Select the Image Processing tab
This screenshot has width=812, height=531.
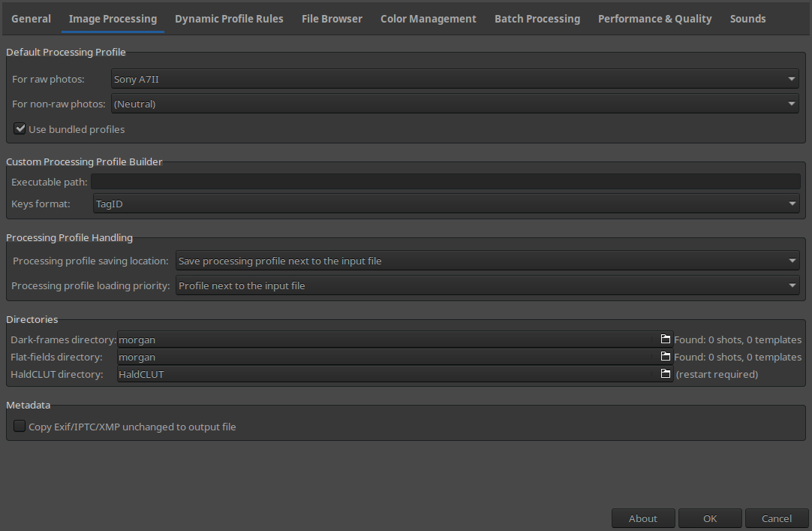coord(113,19)
